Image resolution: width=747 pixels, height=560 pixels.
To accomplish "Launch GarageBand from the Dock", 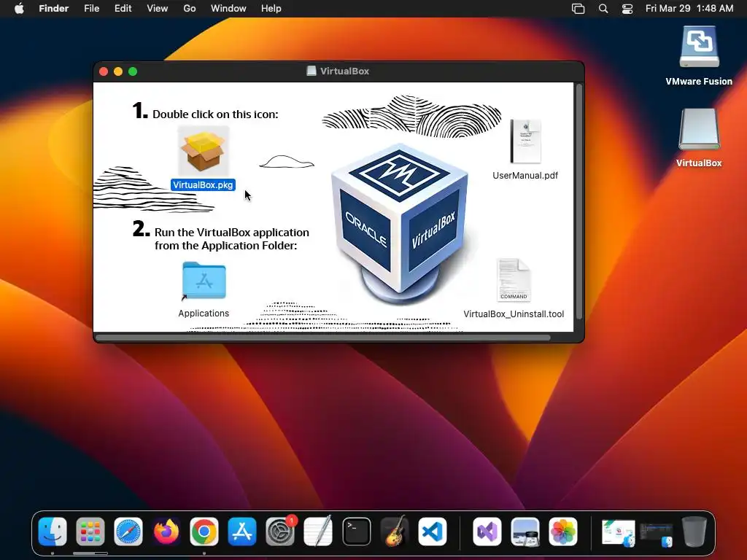I will pos(395,532).
